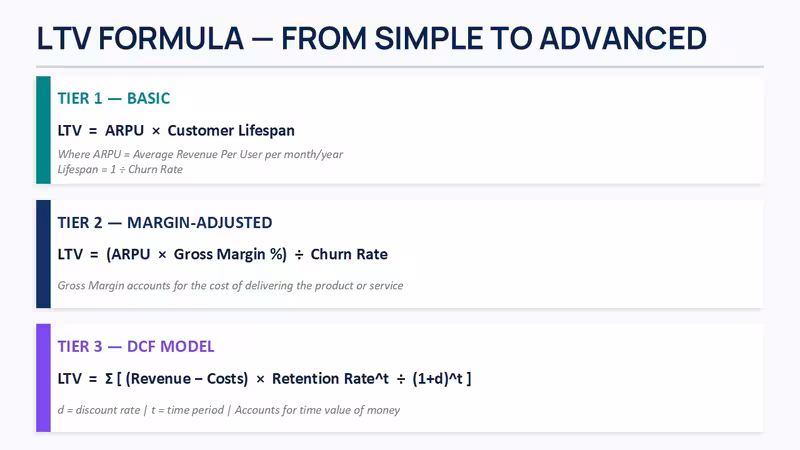
Task: Click the navy accent bar of Tier 2
Action: 43,254
